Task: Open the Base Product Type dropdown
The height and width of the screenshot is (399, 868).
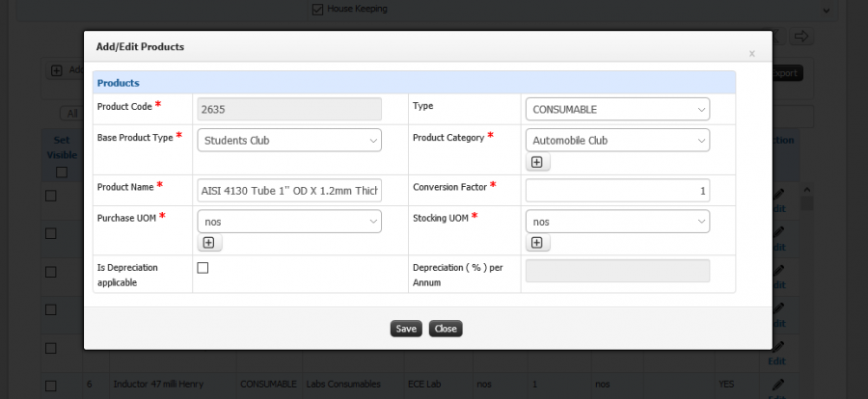Action: coord(289,141)
